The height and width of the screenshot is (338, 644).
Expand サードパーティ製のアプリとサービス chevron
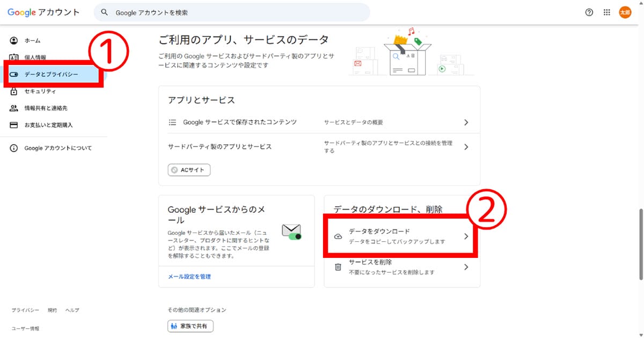[466, 147]
